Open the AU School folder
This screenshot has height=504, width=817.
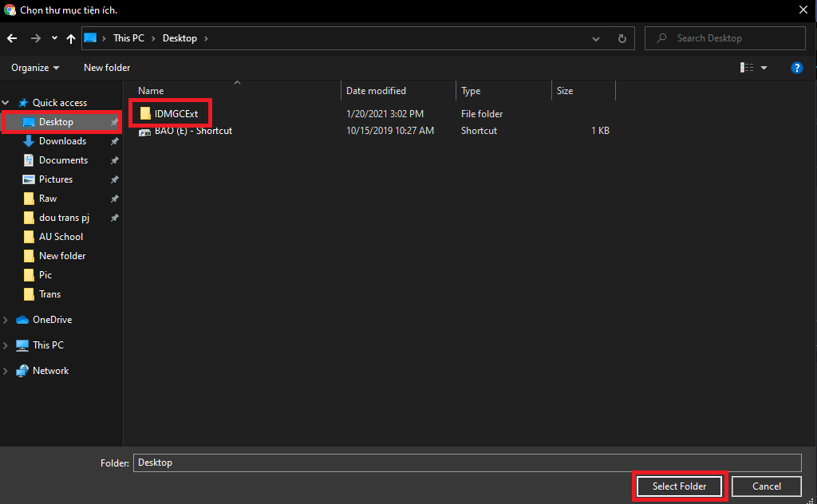tap(61, 237)
